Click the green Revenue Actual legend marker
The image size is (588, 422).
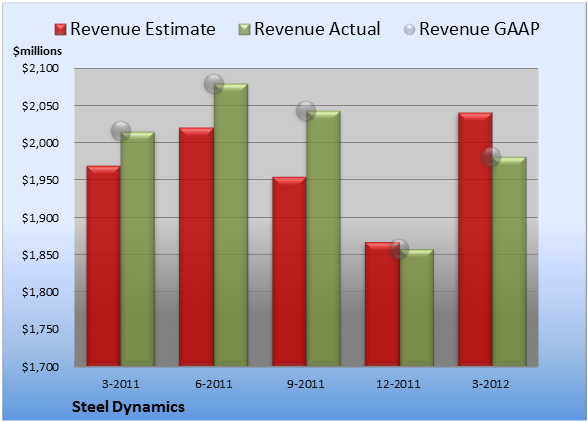click(244, 29)
